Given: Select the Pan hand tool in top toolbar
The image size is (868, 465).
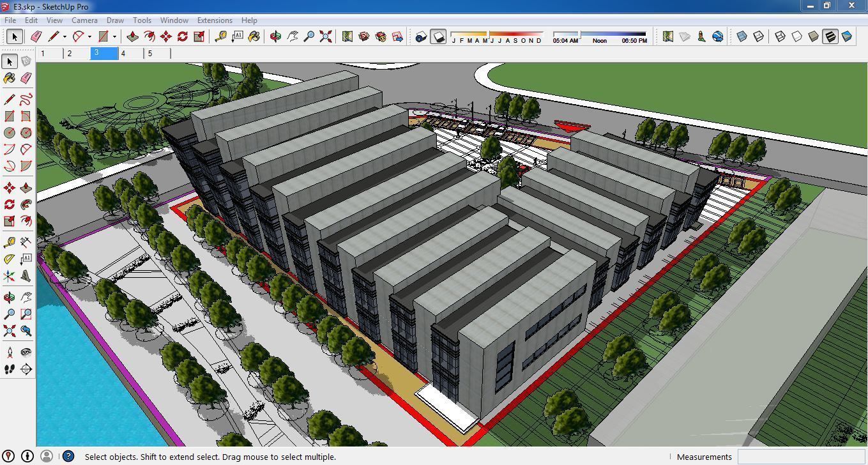Looking at the screenshot, I should (292, 37).
